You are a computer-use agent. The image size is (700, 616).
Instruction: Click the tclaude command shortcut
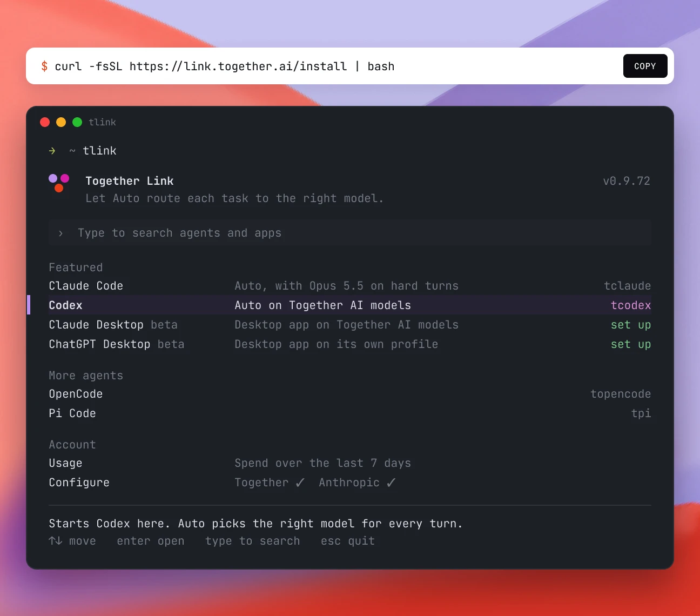pos(628,286)
